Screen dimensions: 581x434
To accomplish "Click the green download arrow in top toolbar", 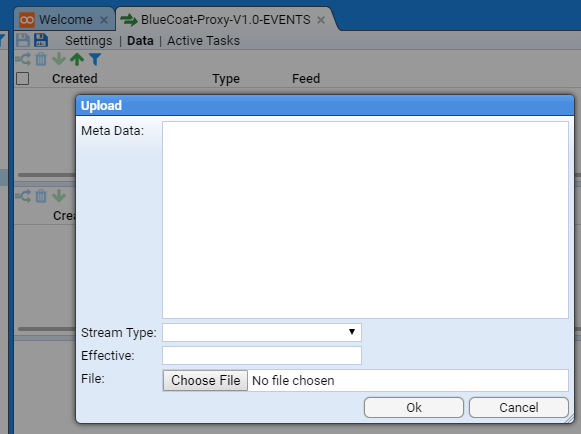I will (x=59, y=59).
